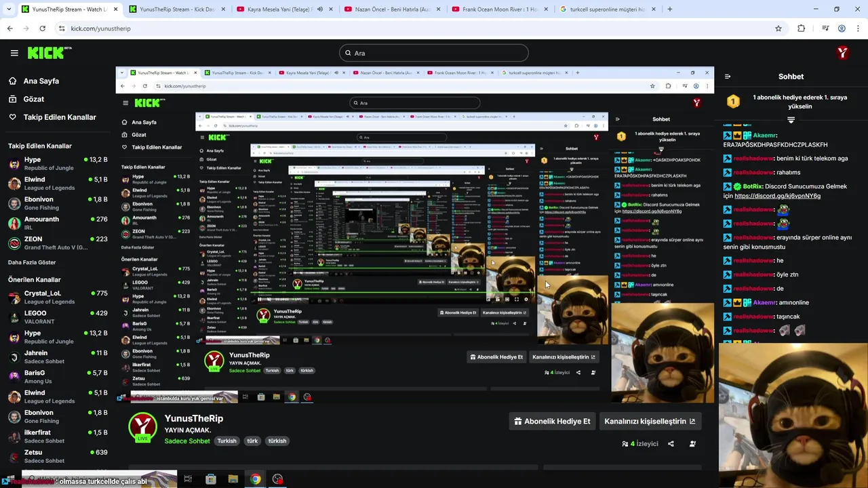Open Sadece Sohbet category under YunusTheRip
868x488 pixels.
(187, 441)
